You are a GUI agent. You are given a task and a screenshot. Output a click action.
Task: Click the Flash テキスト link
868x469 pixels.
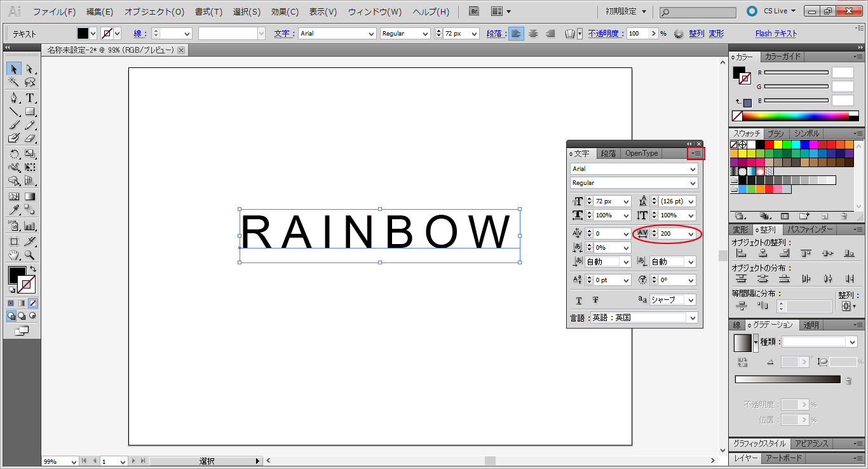(776, 34)
